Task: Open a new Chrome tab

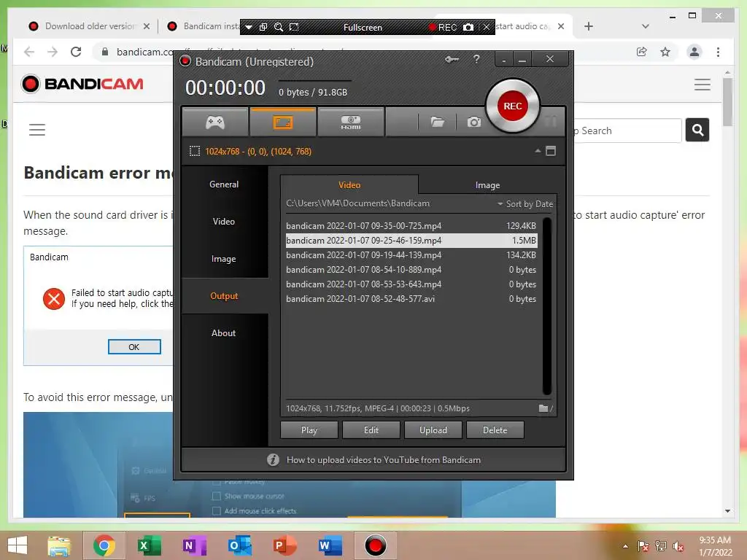Action: pos(589,26)
